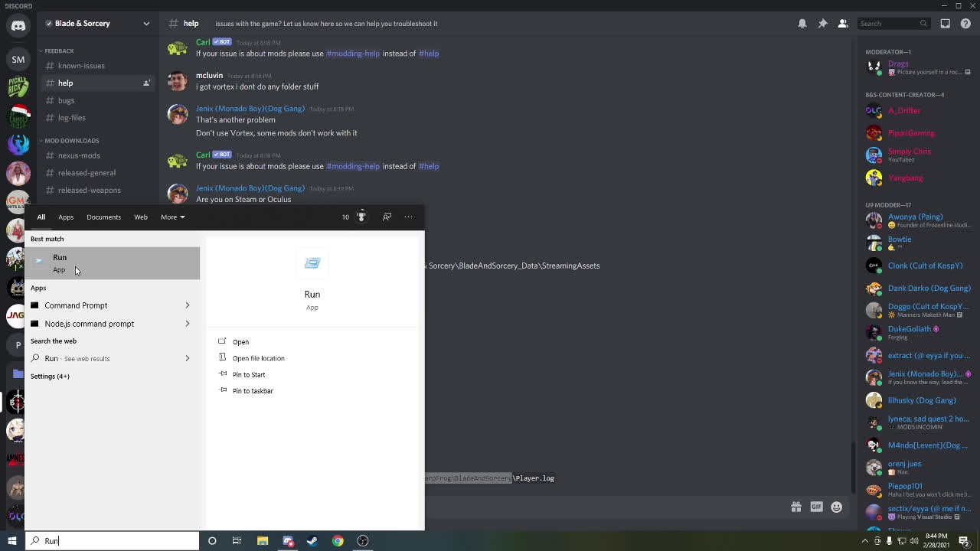The image size is (980, 551).
Task: Expand Command Prompt search result options
Action: [188, 305]
